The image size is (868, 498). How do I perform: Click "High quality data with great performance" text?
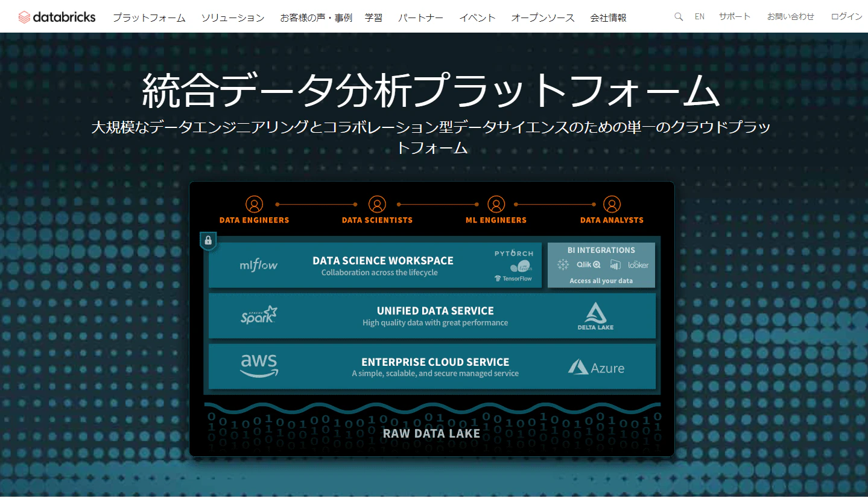pos(436,323)
